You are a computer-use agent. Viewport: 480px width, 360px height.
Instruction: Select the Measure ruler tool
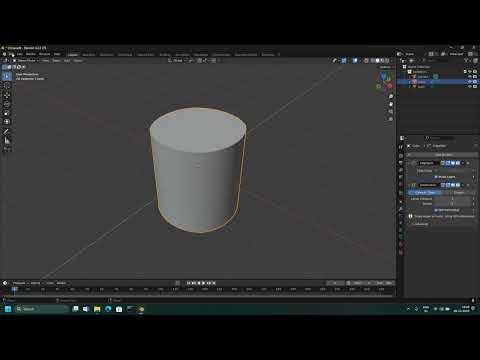click(x=7, y=140)
